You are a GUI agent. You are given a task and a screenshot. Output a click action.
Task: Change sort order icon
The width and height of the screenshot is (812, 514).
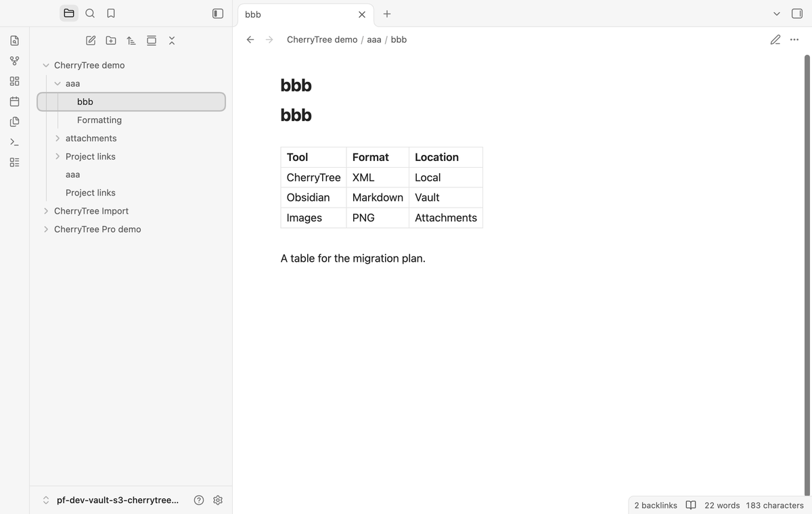pyautogui.click(x=131, y=41)
